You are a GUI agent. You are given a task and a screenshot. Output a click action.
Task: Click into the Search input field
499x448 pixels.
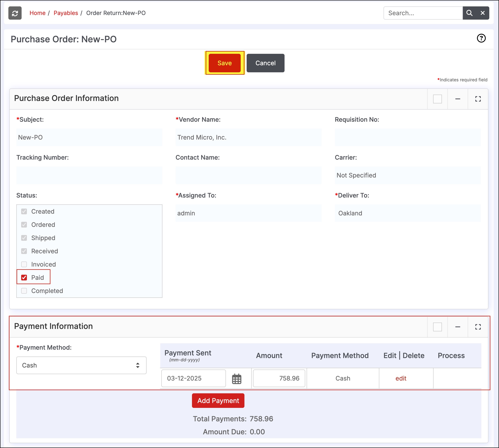click(423, 13)
